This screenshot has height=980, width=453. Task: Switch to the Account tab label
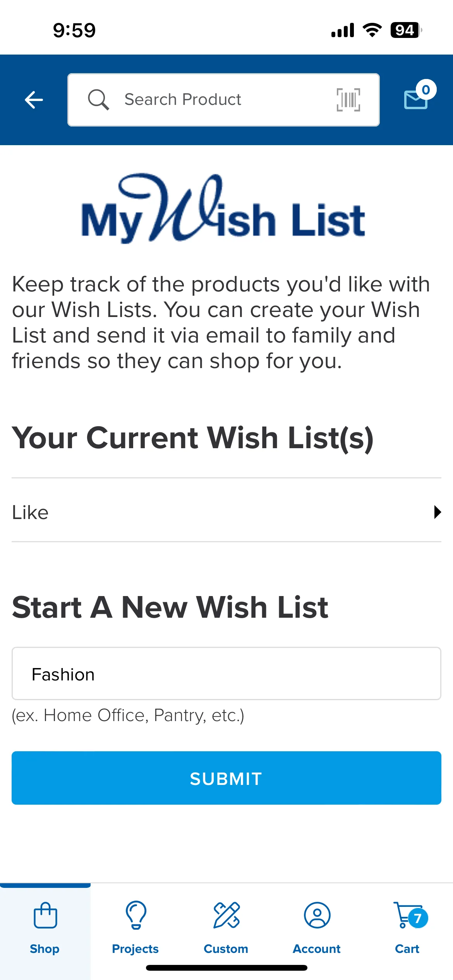pos(317,949)
